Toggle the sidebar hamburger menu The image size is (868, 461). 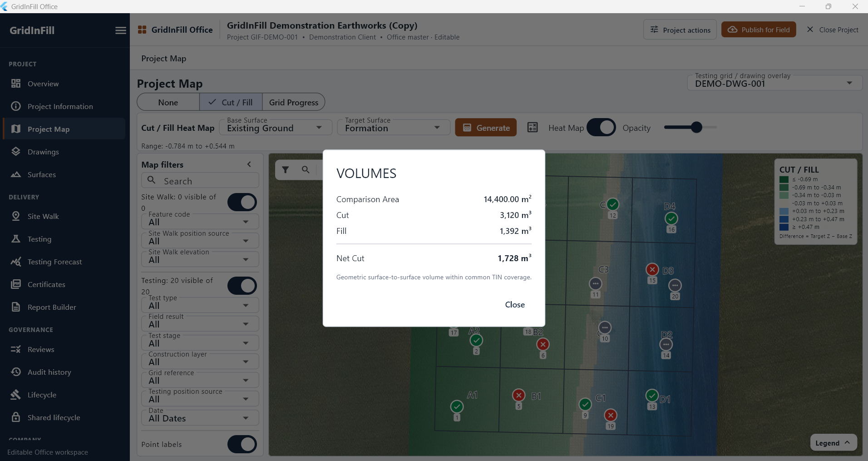pos(120,30)
